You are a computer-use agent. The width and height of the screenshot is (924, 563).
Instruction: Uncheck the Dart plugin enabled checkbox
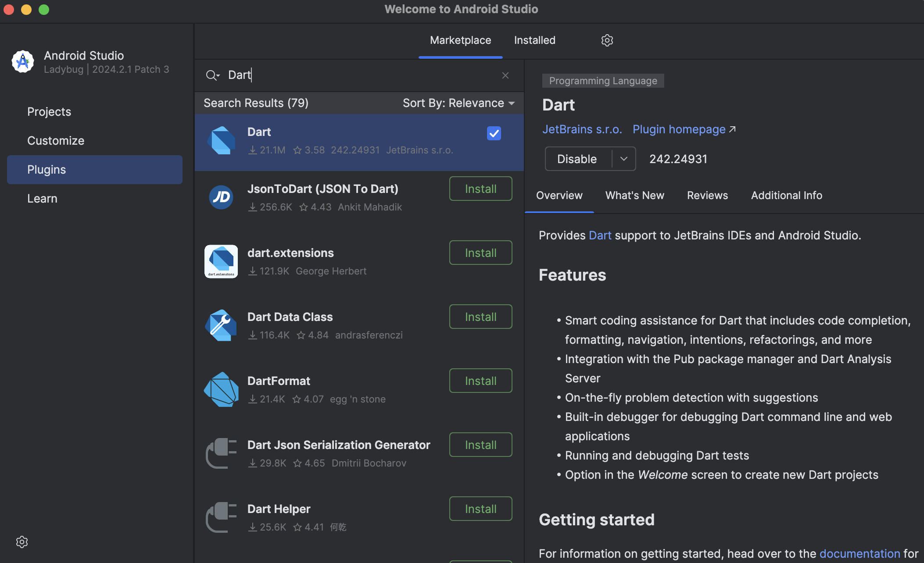(x=494, y=133)
